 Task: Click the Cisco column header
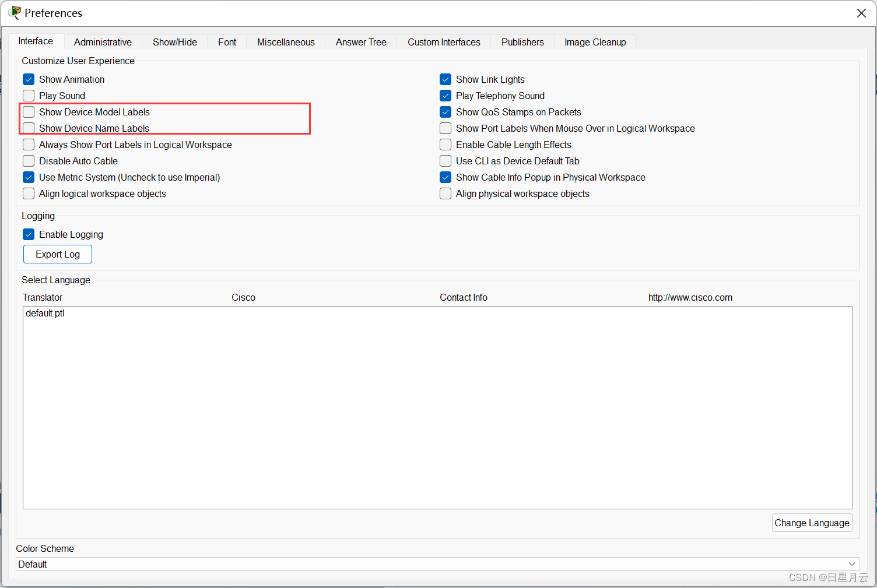click(243, 297)
